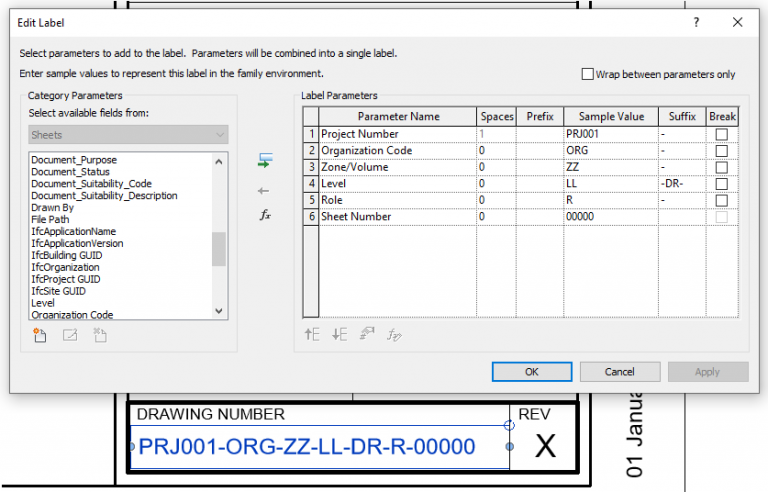Screen dimensions: 768x492
Task: Check Break for Organization Code row
Action: (x=721, y=151)
